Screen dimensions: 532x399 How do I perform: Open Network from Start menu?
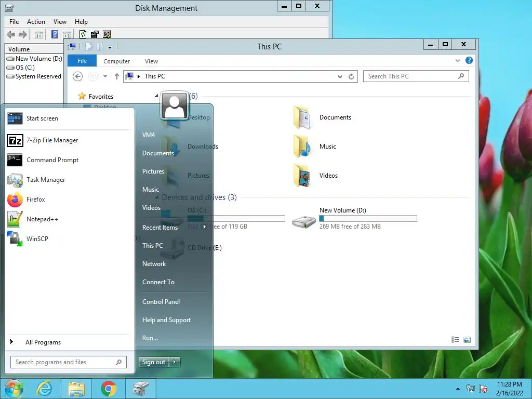pyautogui.click(x=154, y=263)
